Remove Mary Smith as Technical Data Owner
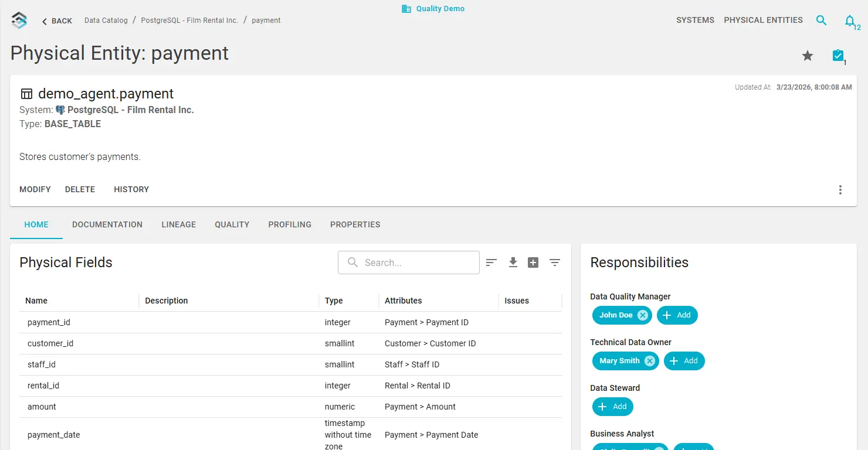This screenshot has width=868, height=450. (x=650, y=361)
